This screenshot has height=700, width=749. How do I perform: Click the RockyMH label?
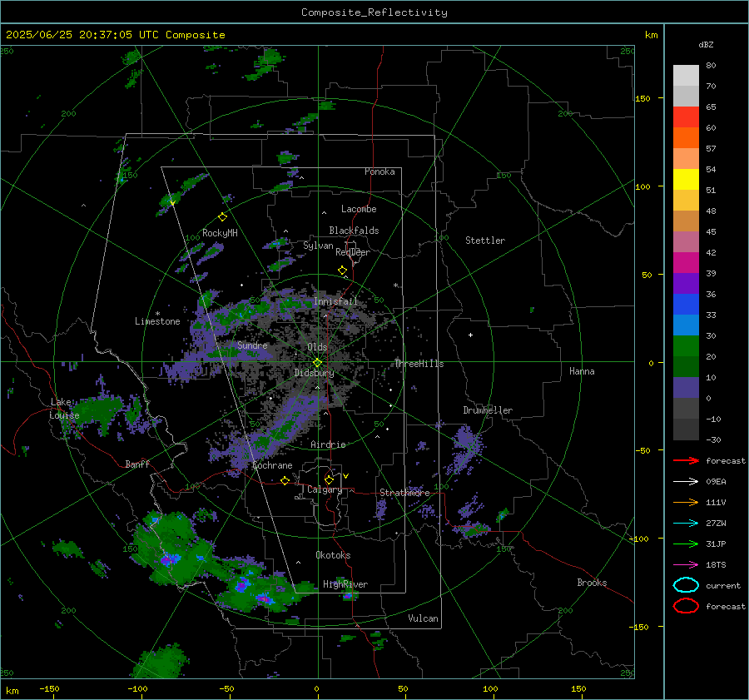pyautogui.click(x=220, y=233)
